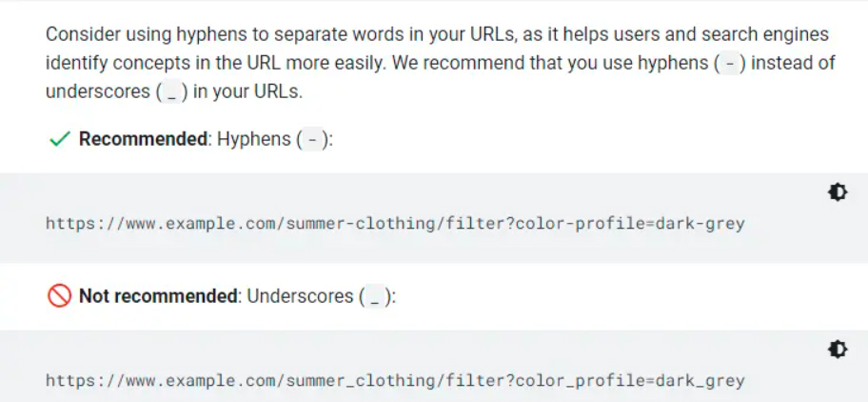Click the paragraph starting with Consider using hyphens
This screenshot has height=402, width=868.
[440, 63]
